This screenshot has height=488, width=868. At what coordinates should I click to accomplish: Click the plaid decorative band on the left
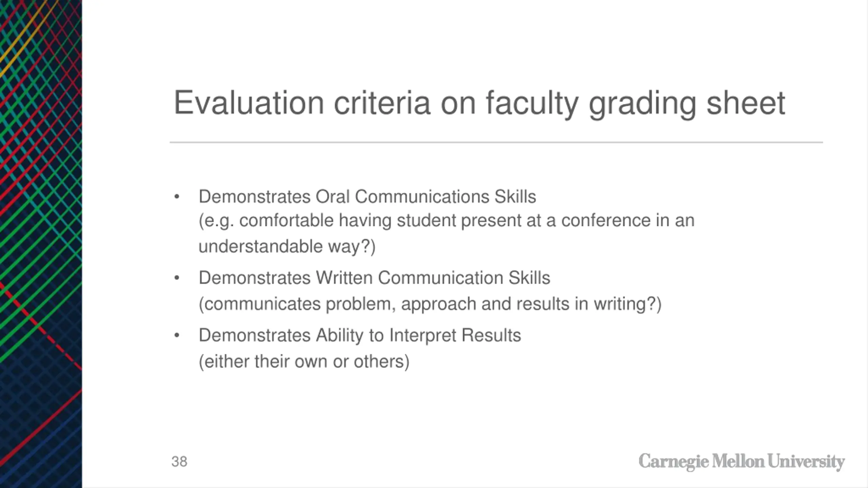pyautogui.click(x=41, y=244)
